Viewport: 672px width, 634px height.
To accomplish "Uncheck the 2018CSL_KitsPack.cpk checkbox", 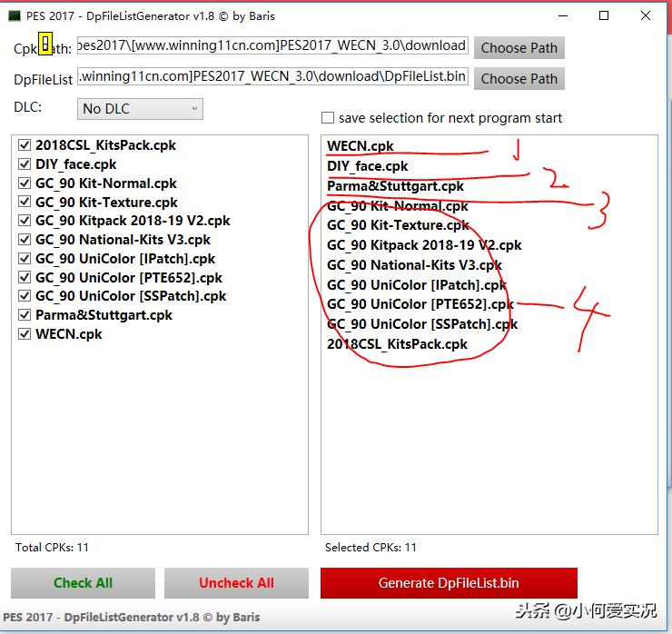I will point(25,145).
